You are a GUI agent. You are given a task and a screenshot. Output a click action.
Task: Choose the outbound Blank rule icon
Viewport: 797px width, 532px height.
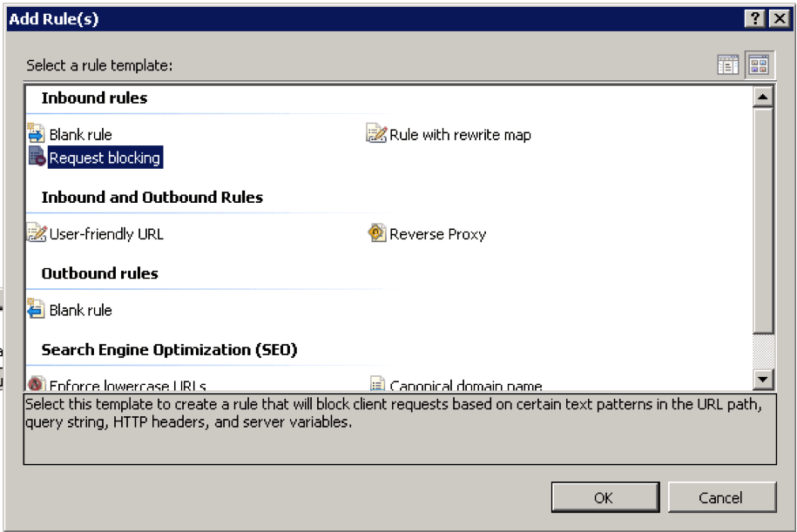pos(36,309)
